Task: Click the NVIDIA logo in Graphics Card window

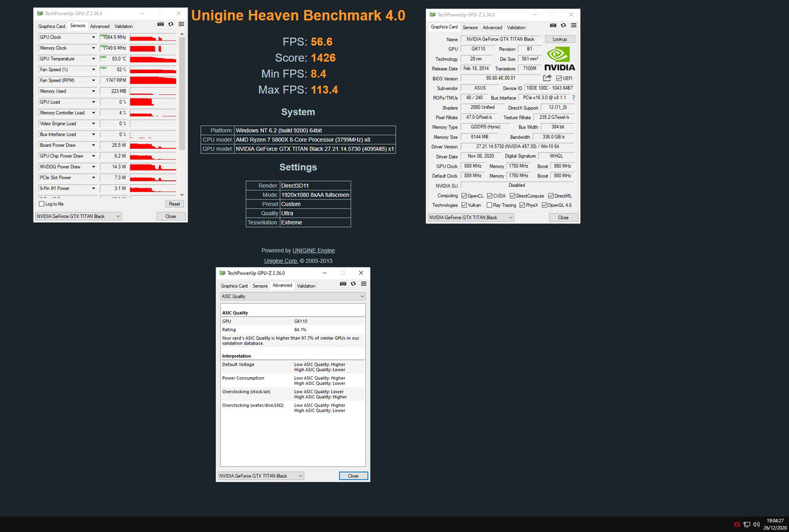Action: click(x=559, y=59)
